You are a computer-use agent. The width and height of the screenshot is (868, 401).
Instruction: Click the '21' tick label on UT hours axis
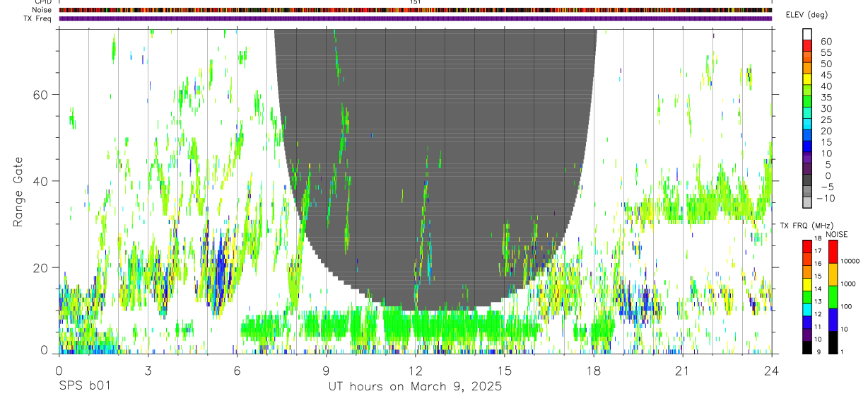pos(683,371)
